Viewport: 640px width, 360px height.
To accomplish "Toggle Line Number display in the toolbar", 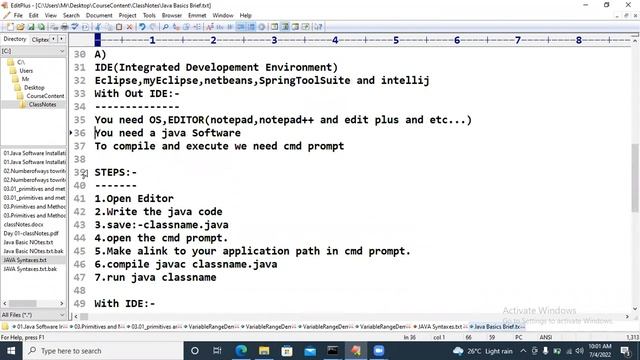I will pyautogui.click(x=251, y=27).
